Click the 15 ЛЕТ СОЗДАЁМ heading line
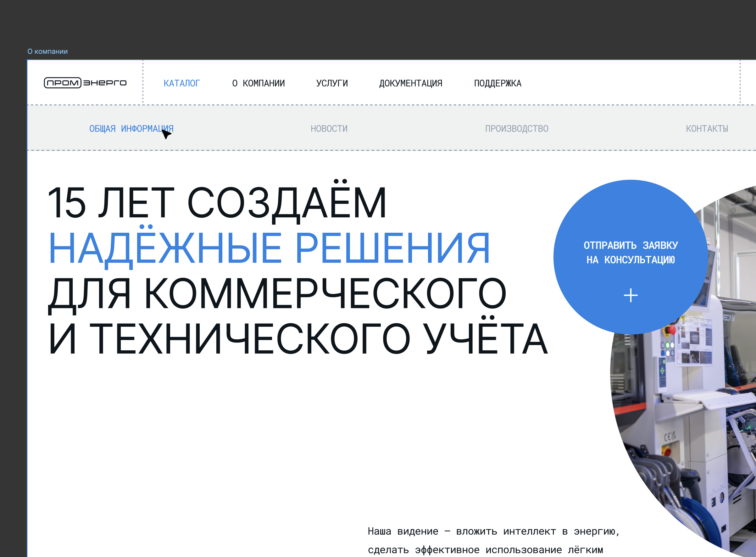The height and width of the screenshot is (557, 756). pos(217,202)
